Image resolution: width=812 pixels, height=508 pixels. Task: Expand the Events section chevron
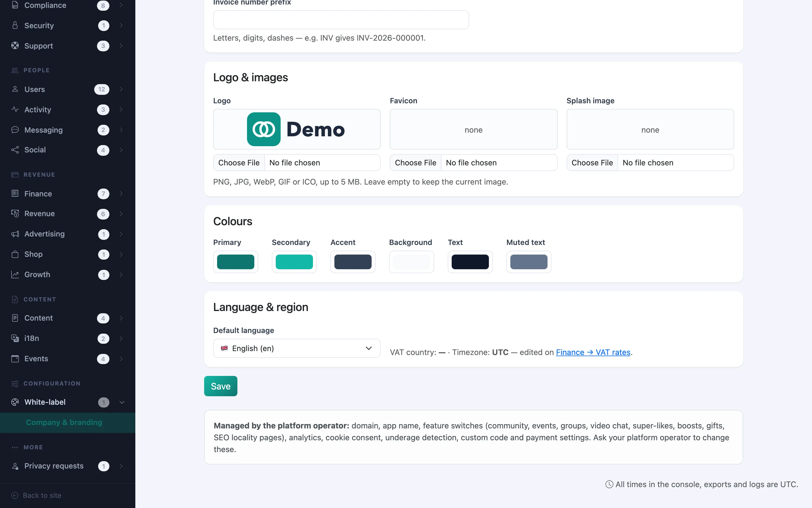(121, 358)
